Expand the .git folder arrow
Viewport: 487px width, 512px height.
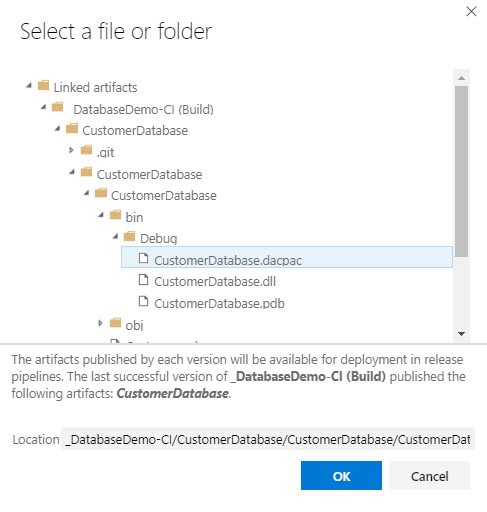[71, 150]
